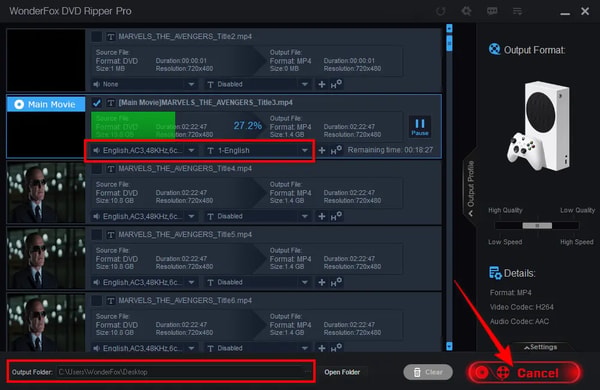
Task: Click the Details document icon
Action: point(495,273)
